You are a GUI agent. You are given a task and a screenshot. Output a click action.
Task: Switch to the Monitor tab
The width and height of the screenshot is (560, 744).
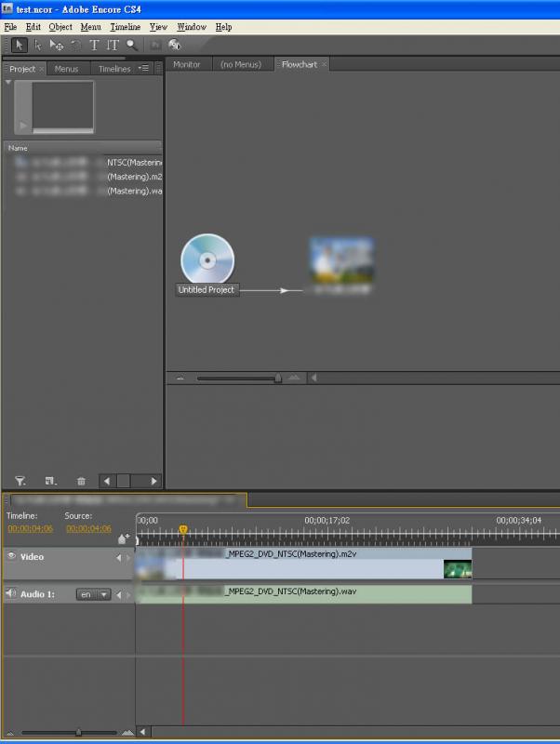tap(187, 65)
